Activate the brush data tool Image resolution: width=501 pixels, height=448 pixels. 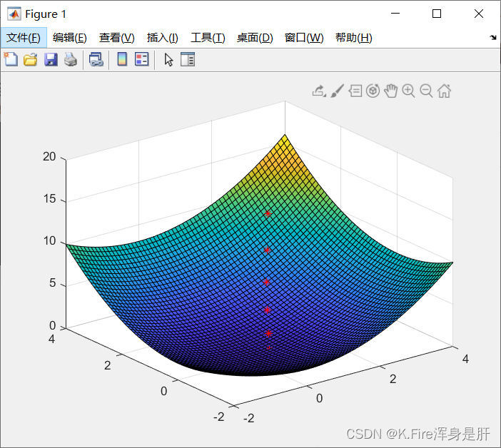(337, 91)
